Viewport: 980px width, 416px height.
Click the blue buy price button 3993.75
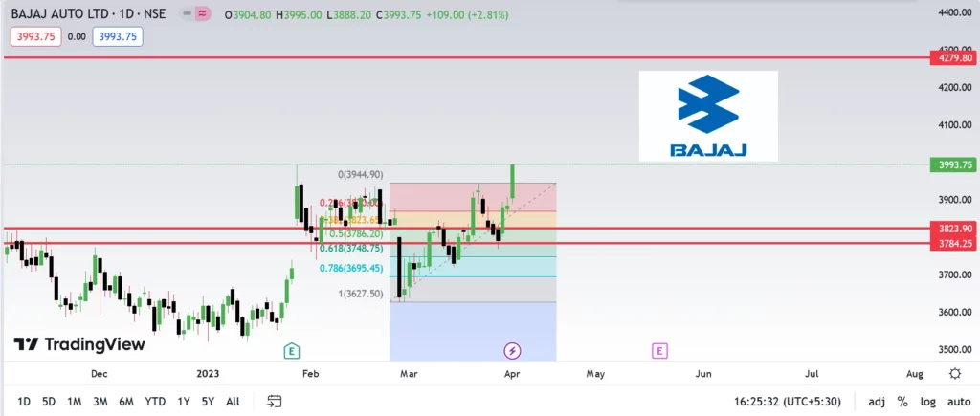tap(118, 37)
